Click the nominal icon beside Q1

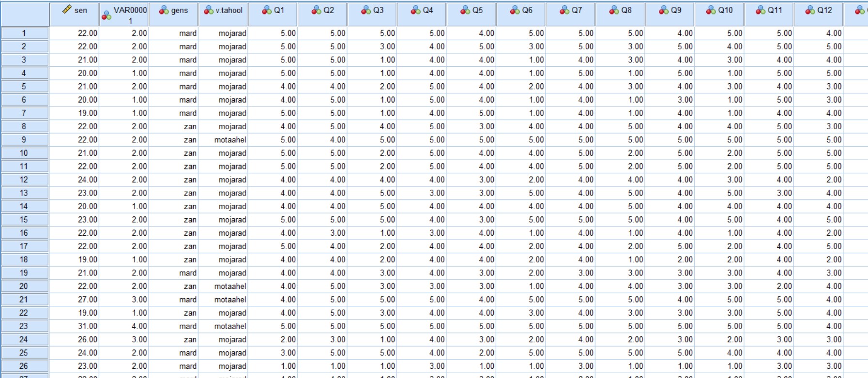pos(267,10)
